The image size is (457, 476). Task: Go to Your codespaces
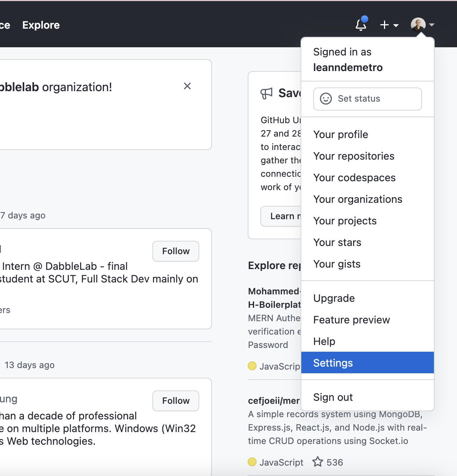point(354,178)
